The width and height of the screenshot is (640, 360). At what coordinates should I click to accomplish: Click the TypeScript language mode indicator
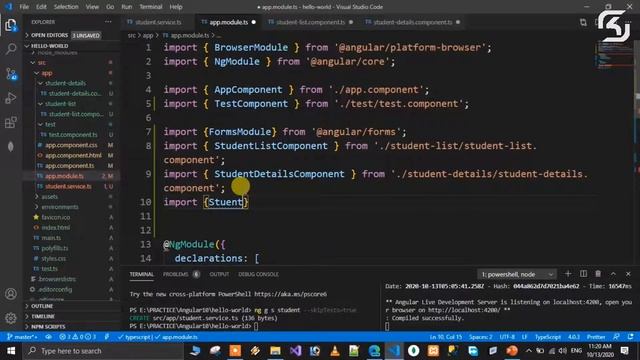[548, 337]
